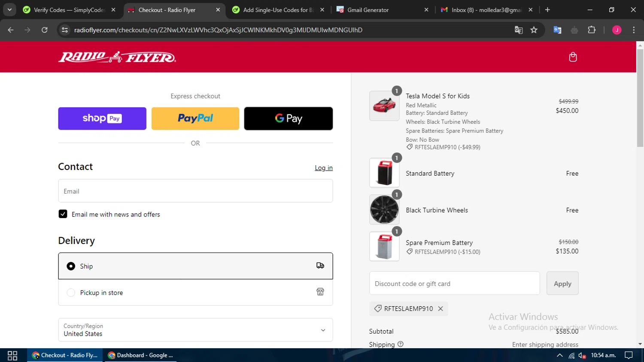
Task: Click the browser address bar URL
Action: click(218, 30)
